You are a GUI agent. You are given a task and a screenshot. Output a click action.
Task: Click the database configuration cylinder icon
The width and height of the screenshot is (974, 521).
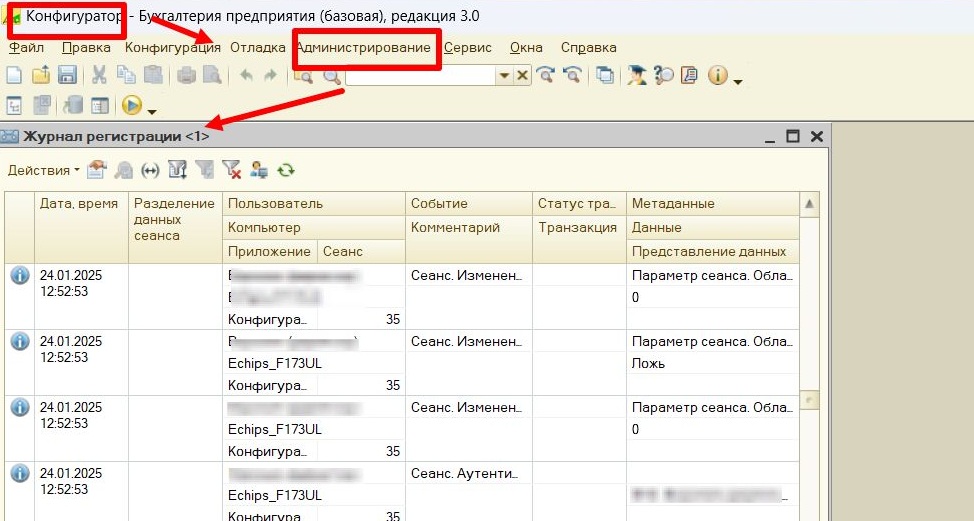[73, 105]
